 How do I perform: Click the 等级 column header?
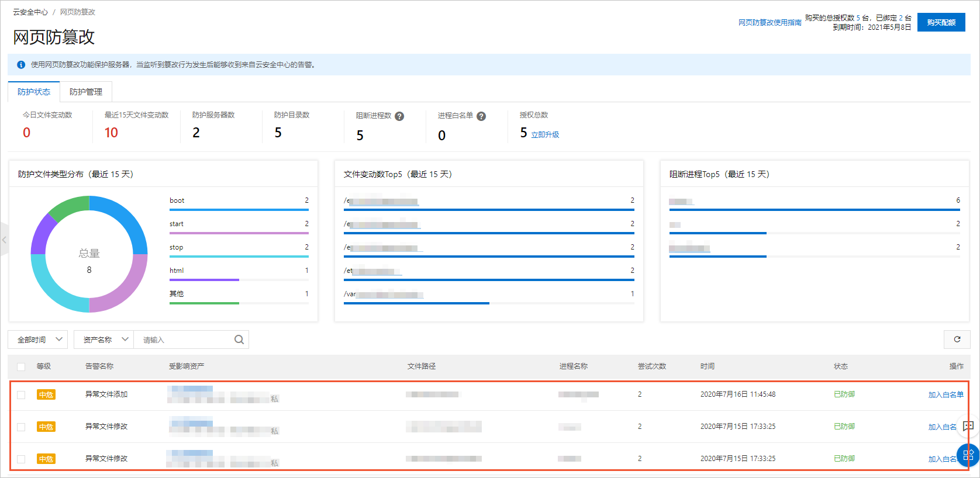coord(44,366)
